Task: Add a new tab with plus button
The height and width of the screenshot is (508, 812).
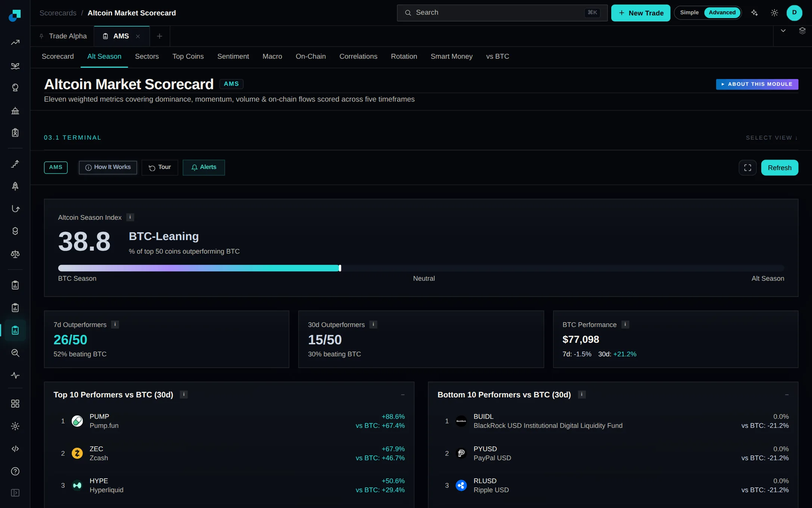Action: (159, 36)
